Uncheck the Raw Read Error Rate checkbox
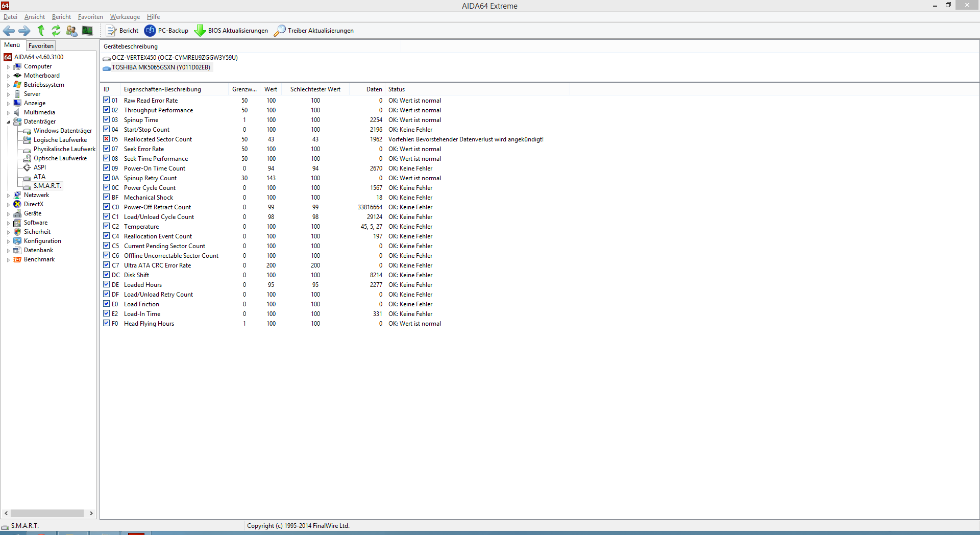The image size is (980, 535). 107,100
